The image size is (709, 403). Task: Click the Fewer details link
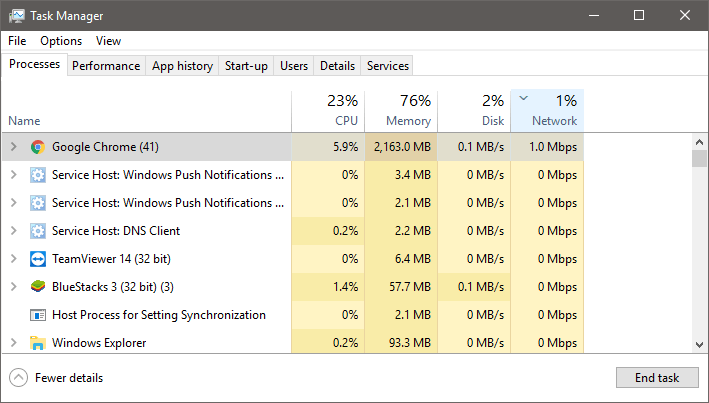pyautogui.click(x=69, y=378)
